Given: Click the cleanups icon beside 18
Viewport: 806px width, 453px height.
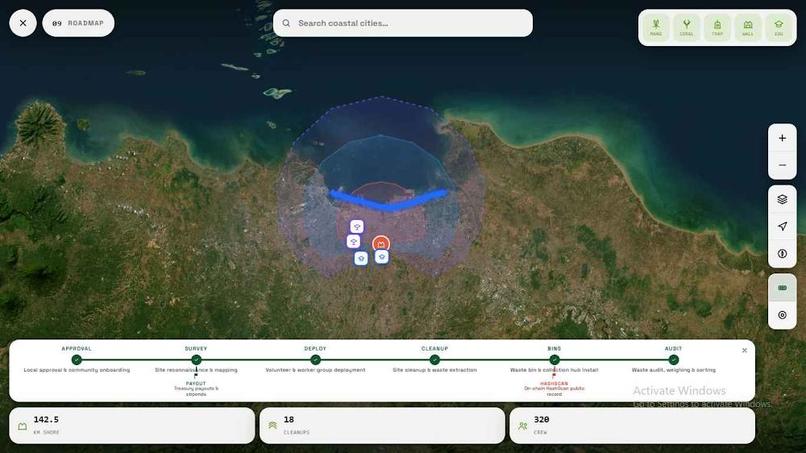Looking at the screenshot, I should point(272,426).
